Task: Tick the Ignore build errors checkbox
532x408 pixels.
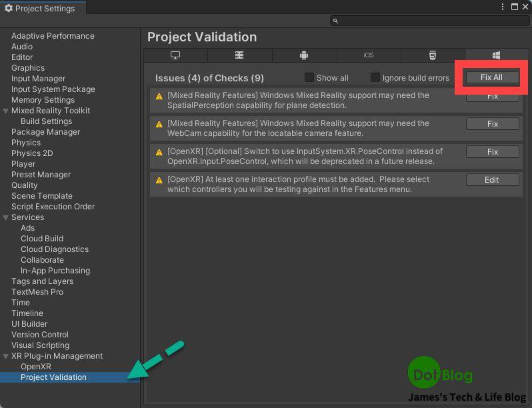Action: [375, 77]
